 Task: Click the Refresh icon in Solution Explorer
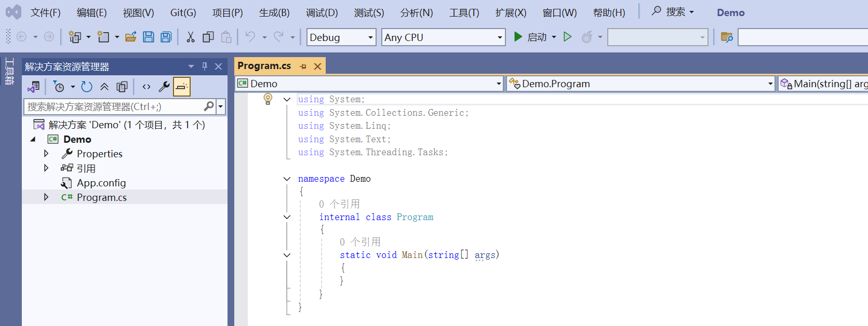(87, 87)
